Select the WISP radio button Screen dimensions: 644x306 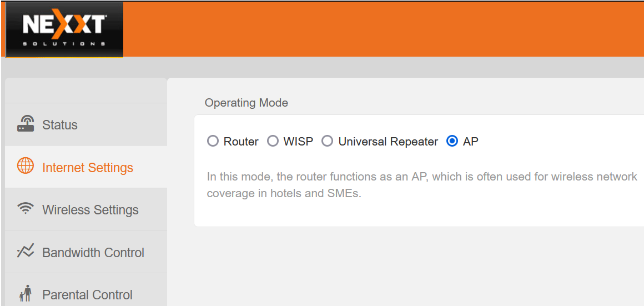click(273, 141)
